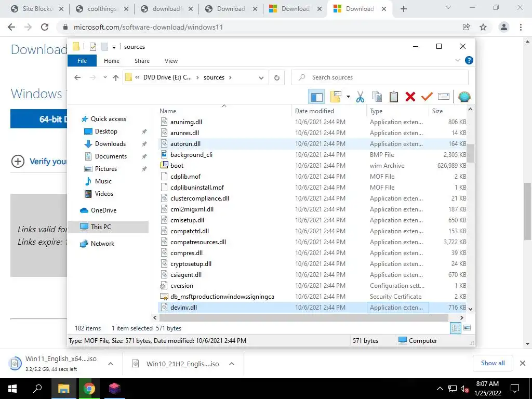The width and height of the screenshot is (532, 399).
Task: Click Show all downloads button
Action: click(493, 363)
